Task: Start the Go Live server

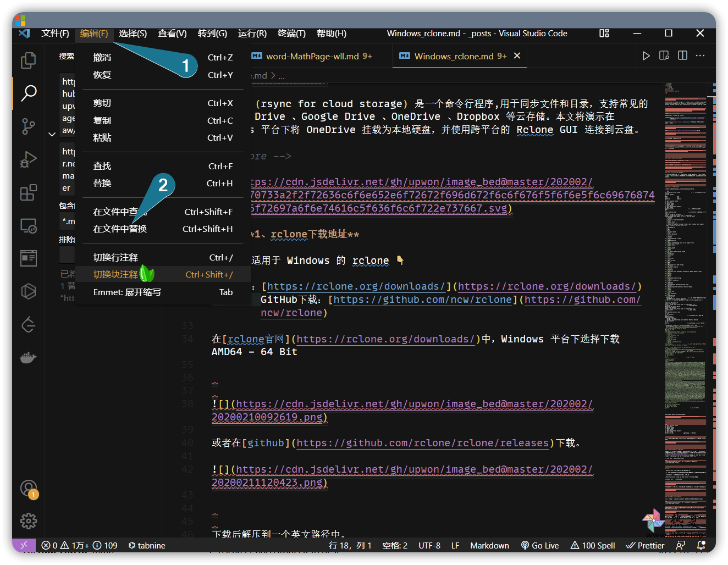Action: click(x=540, y=545)
